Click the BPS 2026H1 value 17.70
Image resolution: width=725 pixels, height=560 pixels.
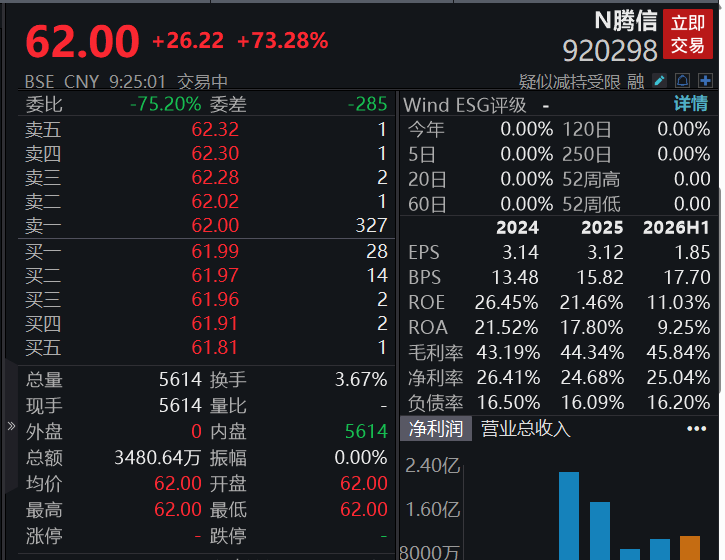point(687,277)
